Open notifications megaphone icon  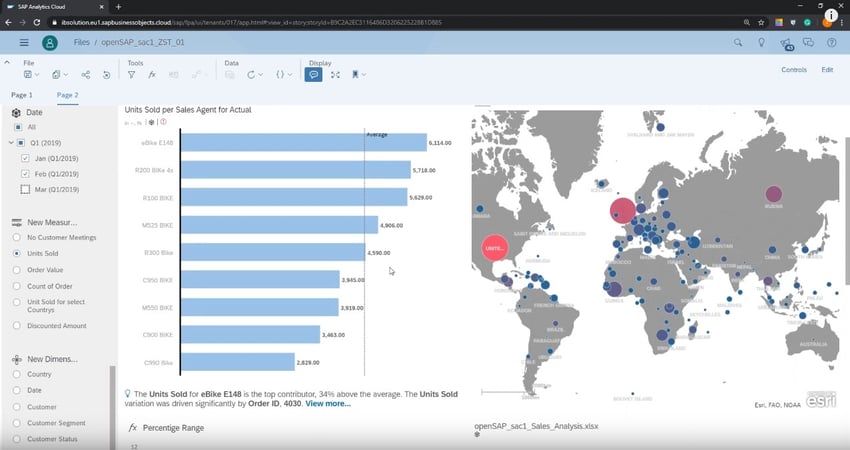(x=786, y=43)
